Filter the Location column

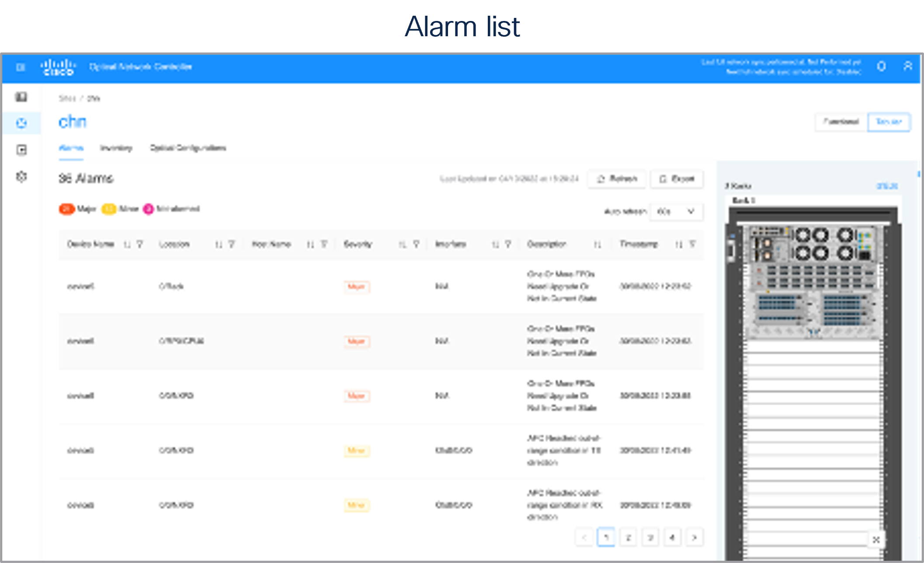point(232,244)
